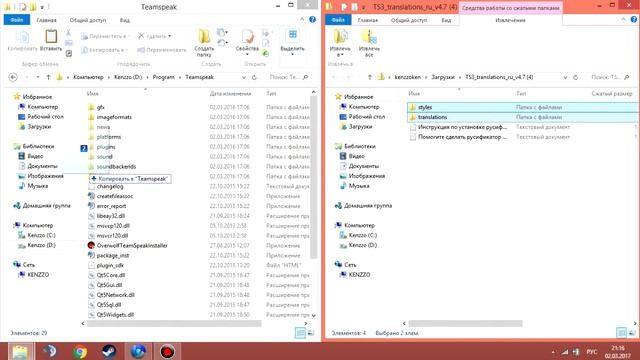Expand address history dropdown in Teamspeak window

click(x=244, y=77)
